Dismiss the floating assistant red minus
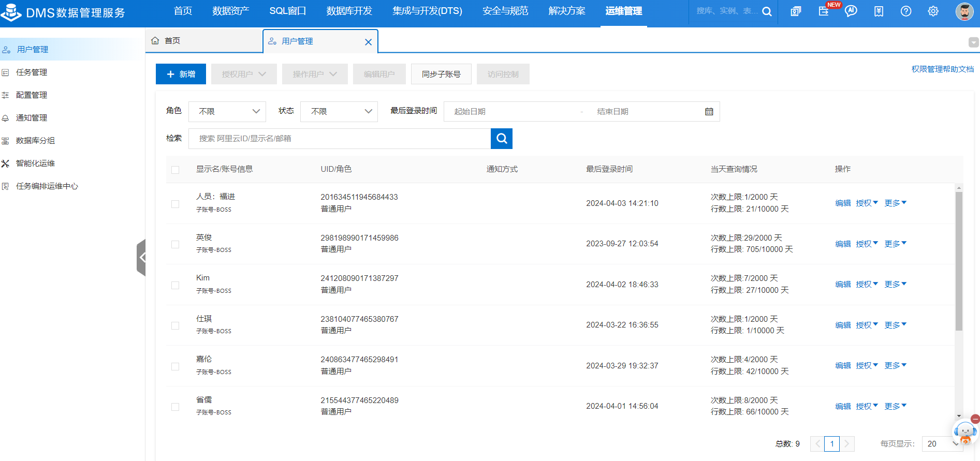Image resolution: width=980 pixels, height=461 pixels. click(975, 419)
